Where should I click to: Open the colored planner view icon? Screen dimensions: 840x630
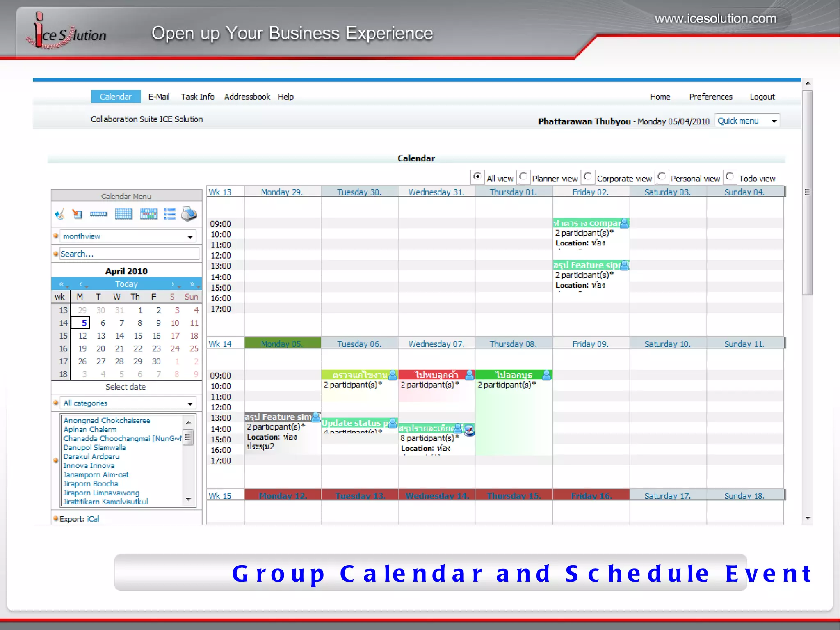[148, 214]
